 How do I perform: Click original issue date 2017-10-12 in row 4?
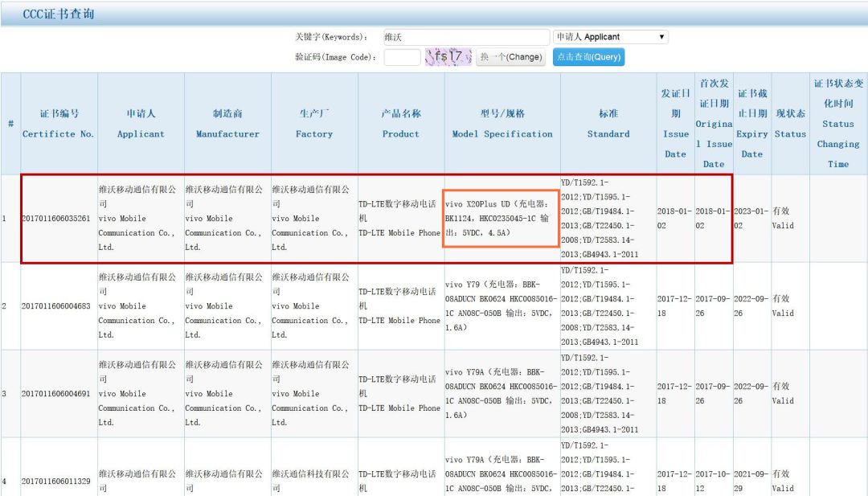tap(713, 481)
